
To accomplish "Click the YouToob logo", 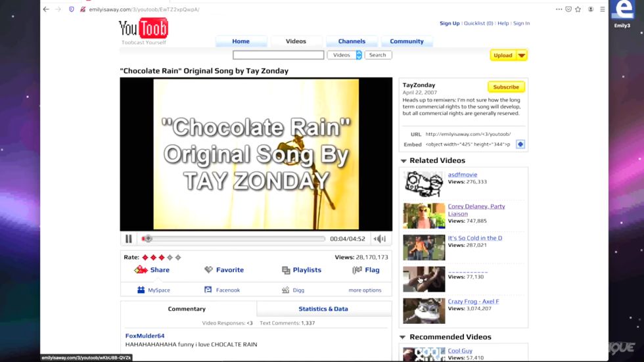I will point(143,28).
